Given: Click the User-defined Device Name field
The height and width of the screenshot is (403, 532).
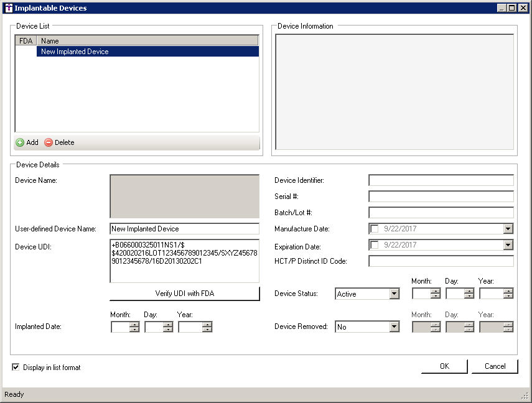Looking at the screenshot, I should tap(185, 229).
